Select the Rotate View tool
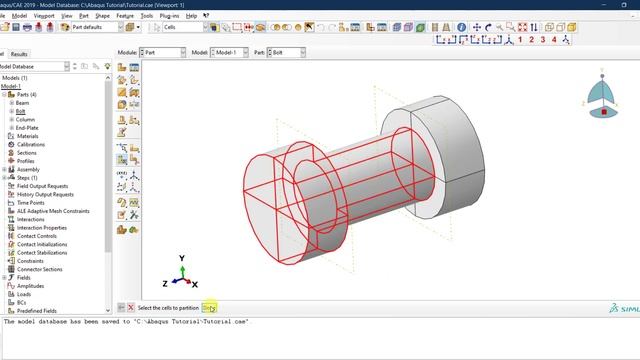Screen dimensions: 640x360 pyautogui.click(x=488, y=27)
